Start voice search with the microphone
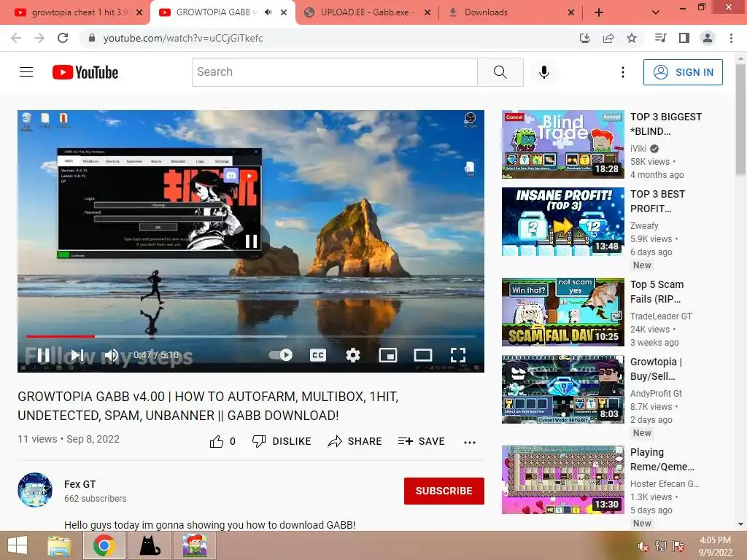747x560 pixels. 544,72
